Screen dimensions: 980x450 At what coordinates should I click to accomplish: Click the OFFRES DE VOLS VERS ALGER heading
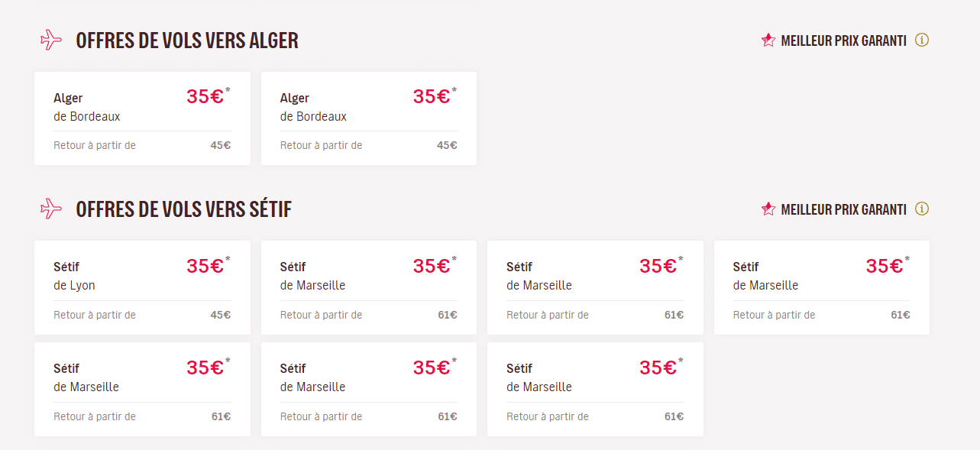tap(186, 40)
